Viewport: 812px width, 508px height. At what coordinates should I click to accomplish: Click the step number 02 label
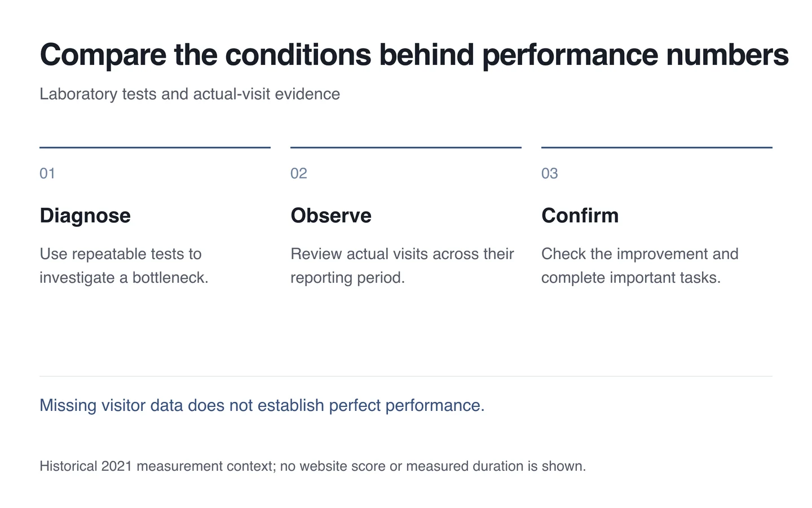click(299, 173)
